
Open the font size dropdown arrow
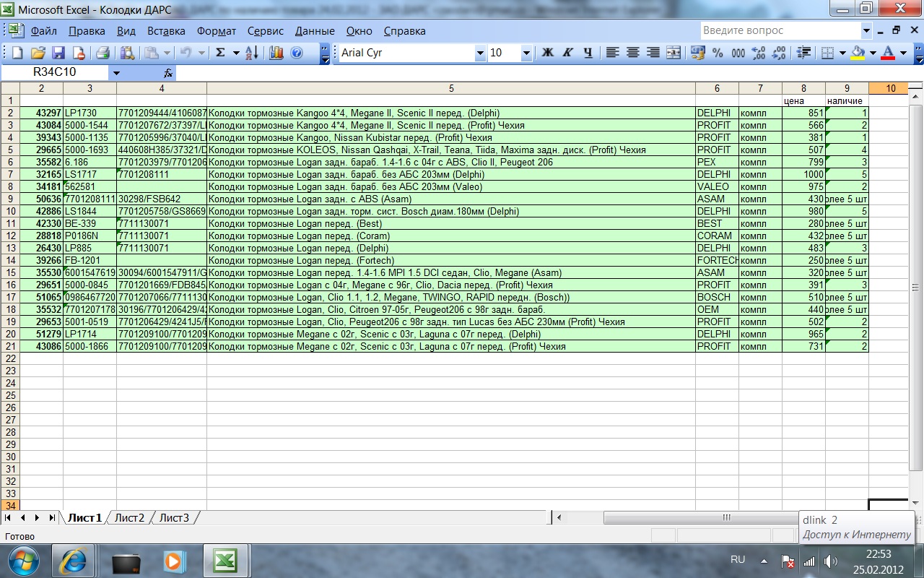(526, 53)
